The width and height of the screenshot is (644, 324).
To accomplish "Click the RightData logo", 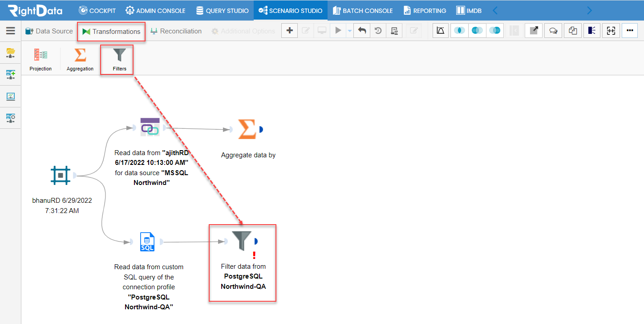I will (35, 11).
